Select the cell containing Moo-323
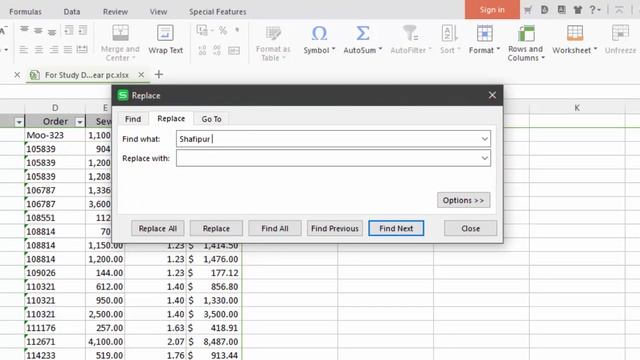This screenshot has width=640, height=360. (55, 135)
